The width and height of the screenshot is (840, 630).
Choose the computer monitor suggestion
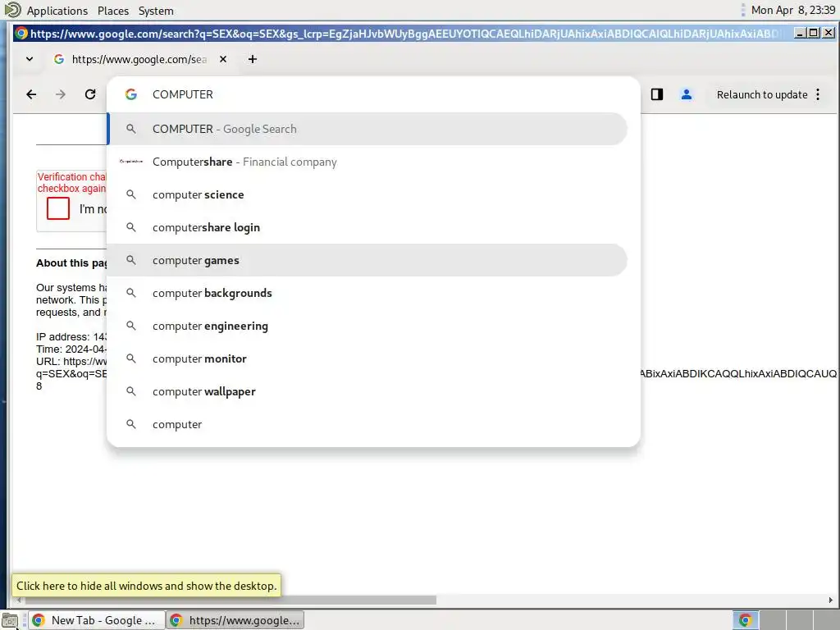[367, 358]
